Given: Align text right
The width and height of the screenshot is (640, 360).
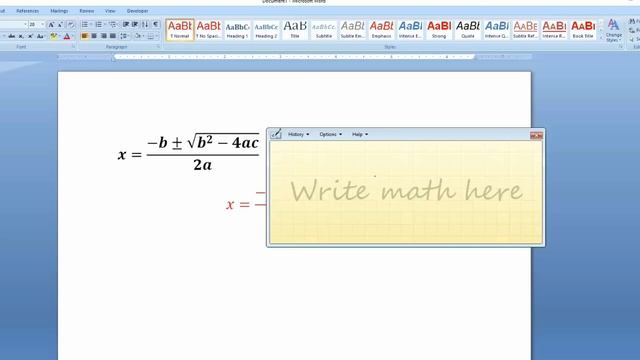Looking at the screenshot, I should coord(104,36).
